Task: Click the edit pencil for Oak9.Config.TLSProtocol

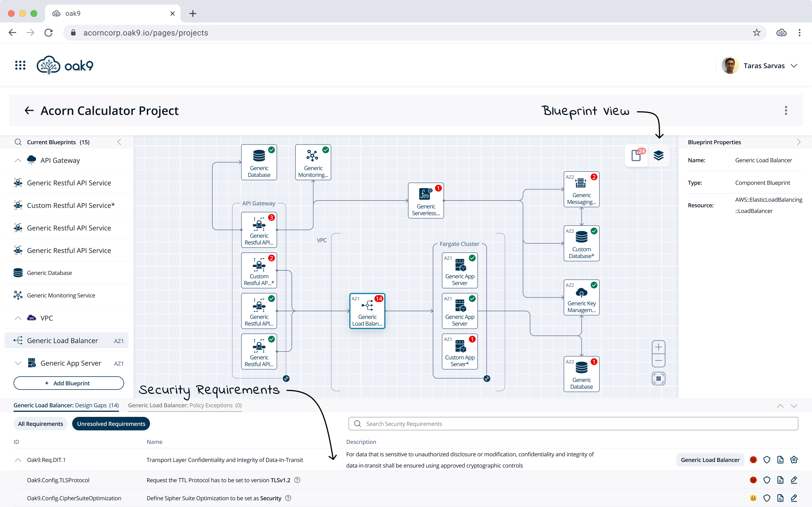Action: [794, 480]
